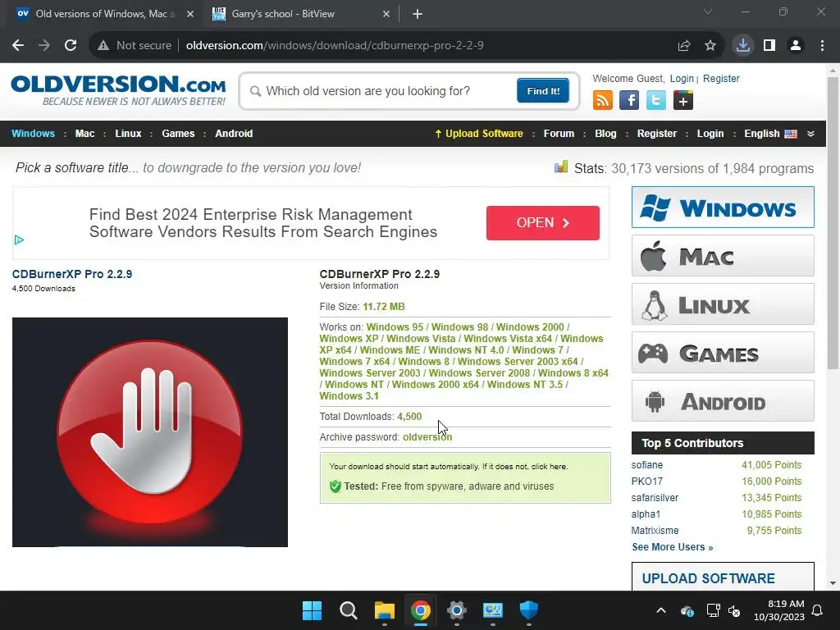Click Upload Software in nav bar
The height and width of the screenshot is (630, 840).
tap(479, 134)
